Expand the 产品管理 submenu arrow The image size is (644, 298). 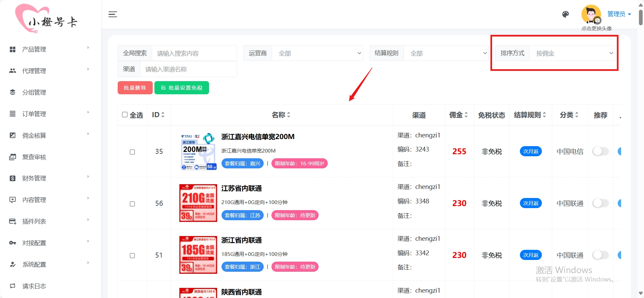click(88, 47)
